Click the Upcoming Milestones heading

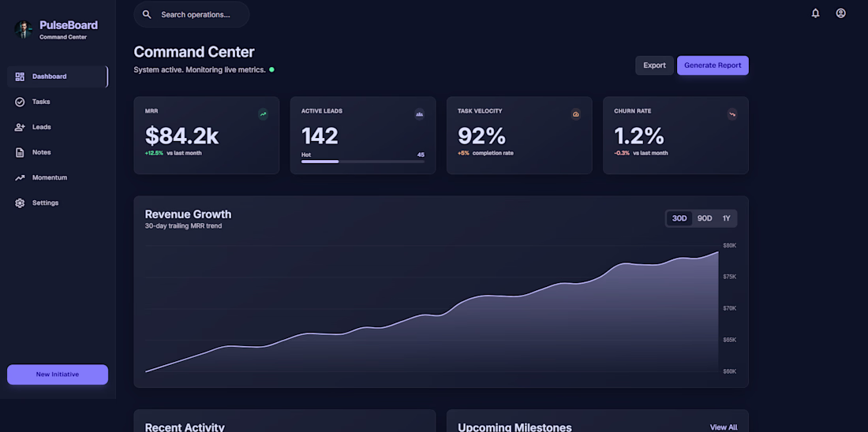pyautogui.click(x=514, y=427)
